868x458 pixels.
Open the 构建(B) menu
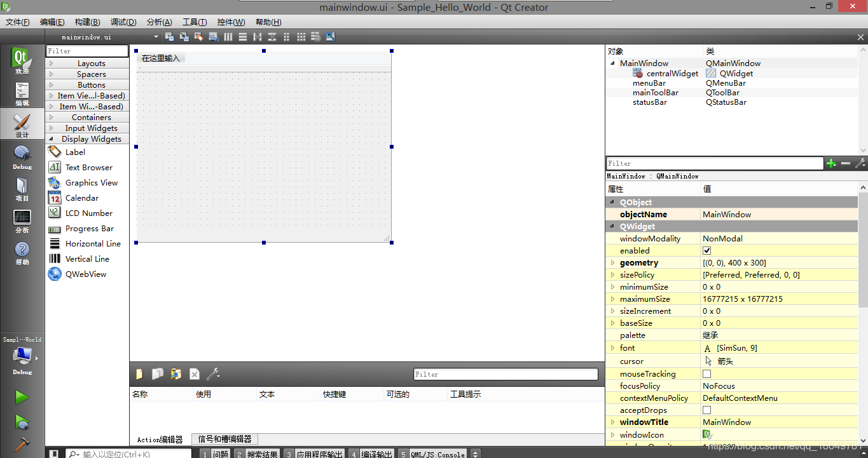pos(87,22)
